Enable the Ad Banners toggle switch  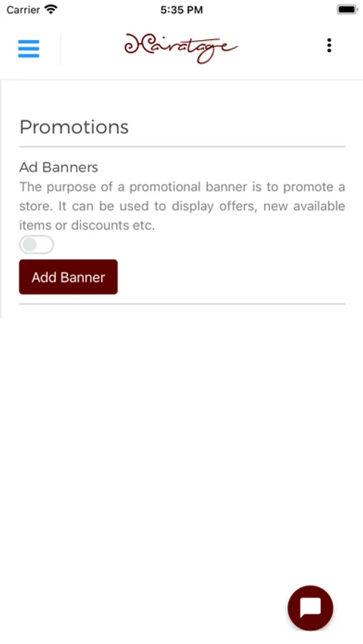click(x=37, y=245)
